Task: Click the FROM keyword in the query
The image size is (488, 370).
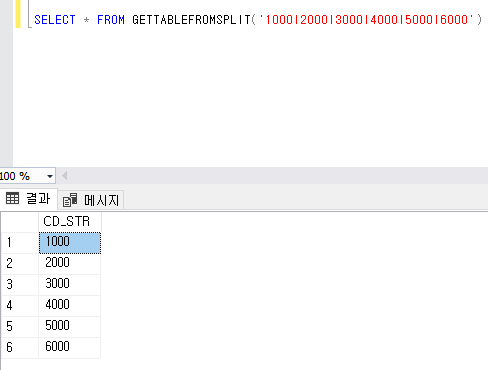Action: tap(111, 20)
